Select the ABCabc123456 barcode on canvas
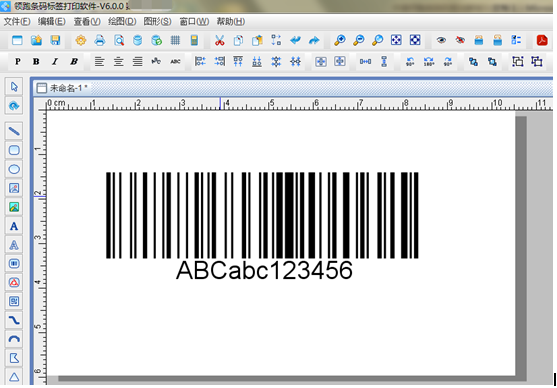 tap(262, 226)
